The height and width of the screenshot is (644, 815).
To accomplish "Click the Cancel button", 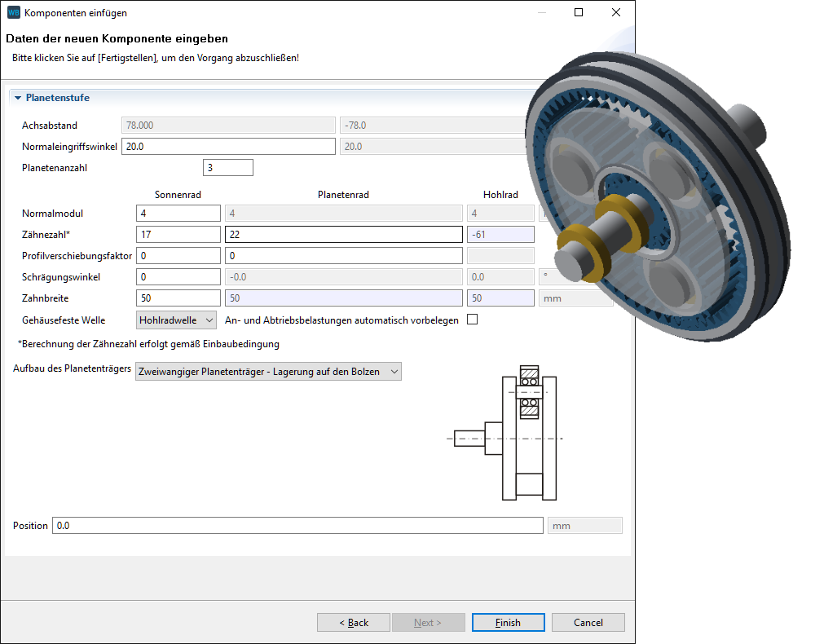I will [x=588, y=622].
